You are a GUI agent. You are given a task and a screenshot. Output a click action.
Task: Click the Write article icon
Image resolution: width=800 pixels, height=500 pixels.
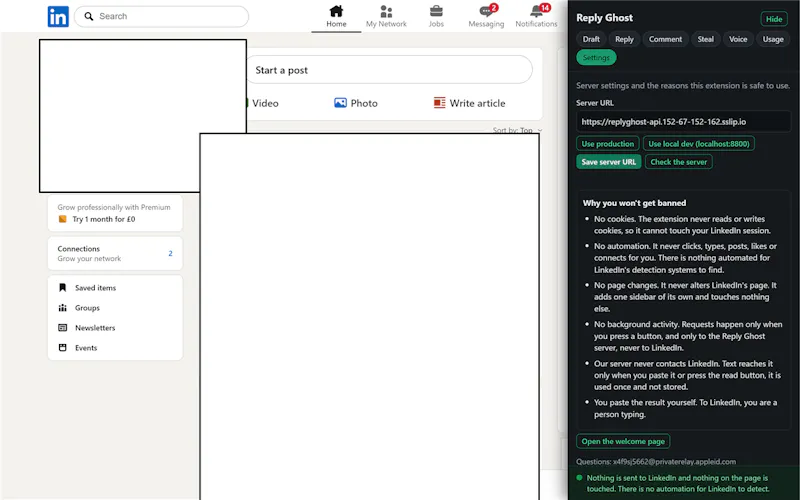[439, 103]
